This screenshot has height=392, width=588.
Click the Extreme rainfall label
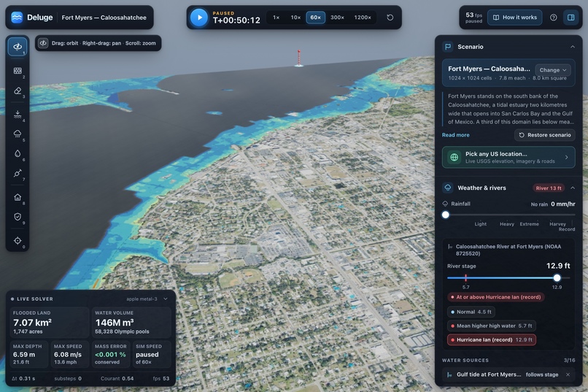coord(529,224)
